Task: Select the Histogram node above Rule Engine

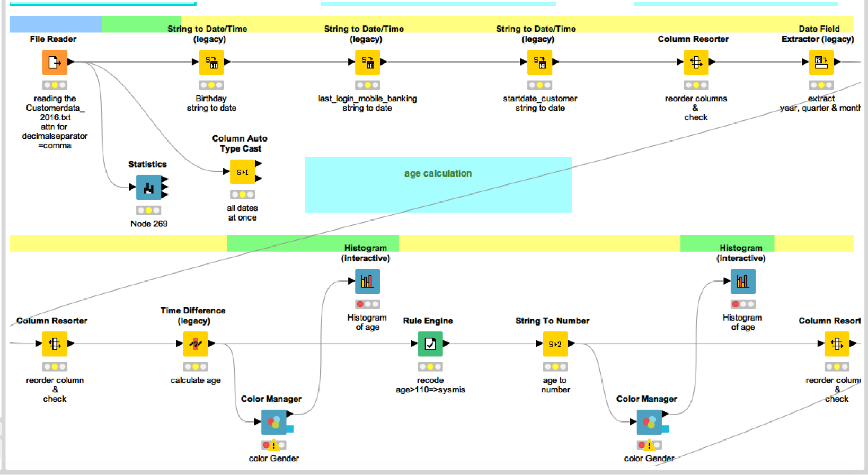Action: click(x=367, y=282)
